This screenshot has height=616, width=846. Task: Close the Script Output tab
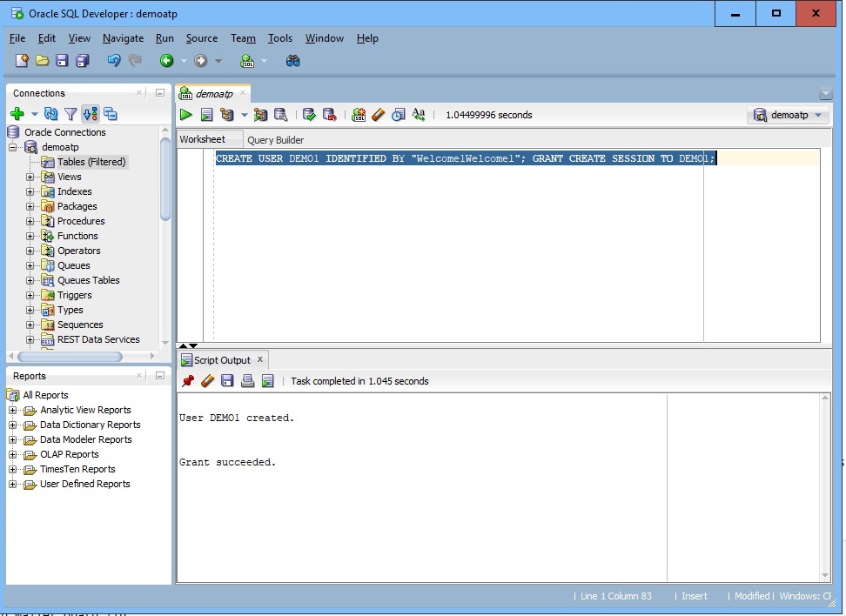click(260, 359)
